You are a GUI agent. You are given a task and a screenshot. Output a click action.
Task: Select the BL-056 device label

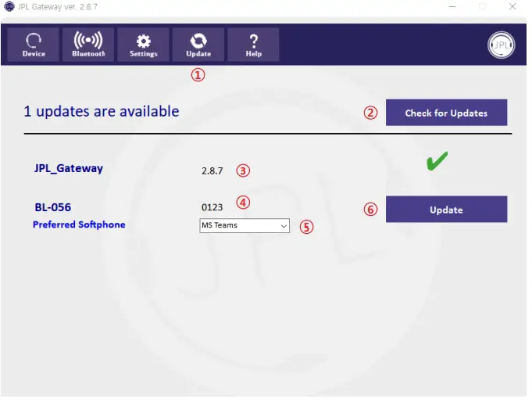[x=52, y=207]
